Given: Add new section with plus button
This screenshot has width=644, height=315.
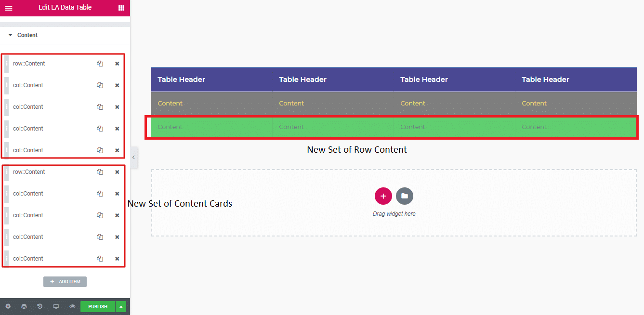Looking at the screenshot, I should [383, 196].
